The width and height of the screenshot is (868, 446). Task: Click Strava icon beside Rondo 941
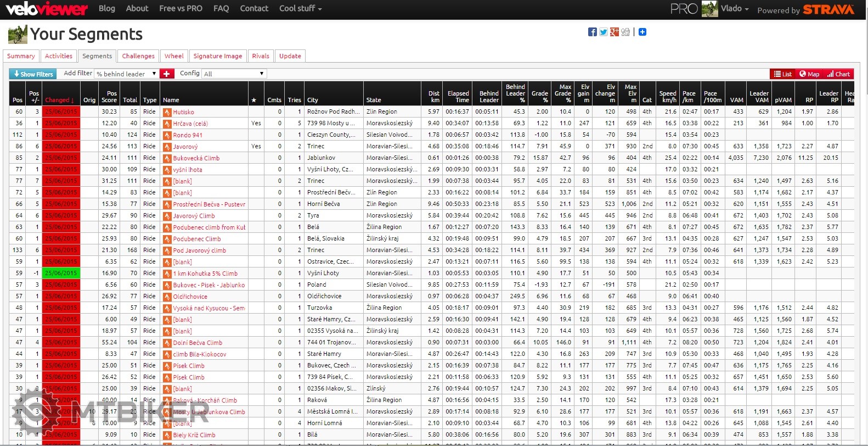[167, 135]
